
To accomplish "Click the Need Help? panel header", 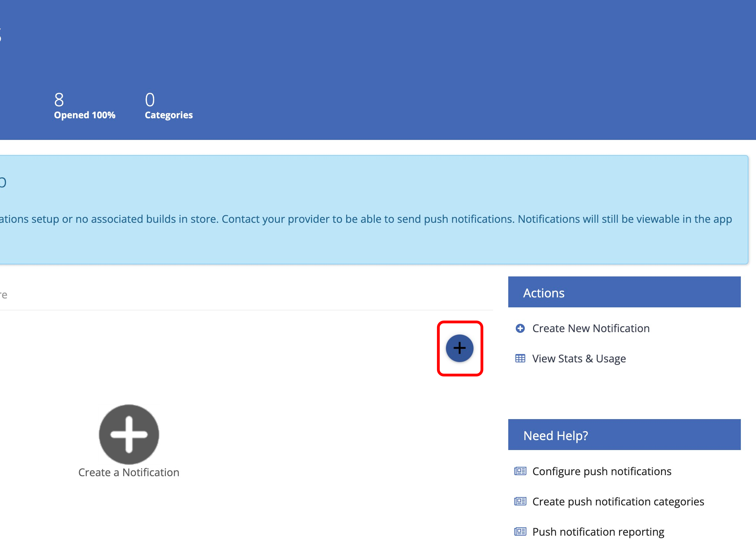I will point(624,435).
